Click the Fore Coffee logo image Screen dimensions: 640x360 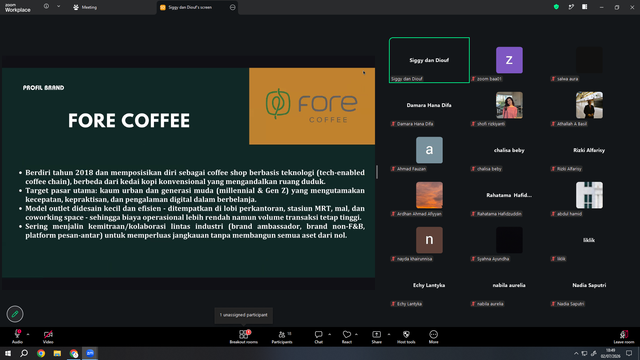click(312, 106)
